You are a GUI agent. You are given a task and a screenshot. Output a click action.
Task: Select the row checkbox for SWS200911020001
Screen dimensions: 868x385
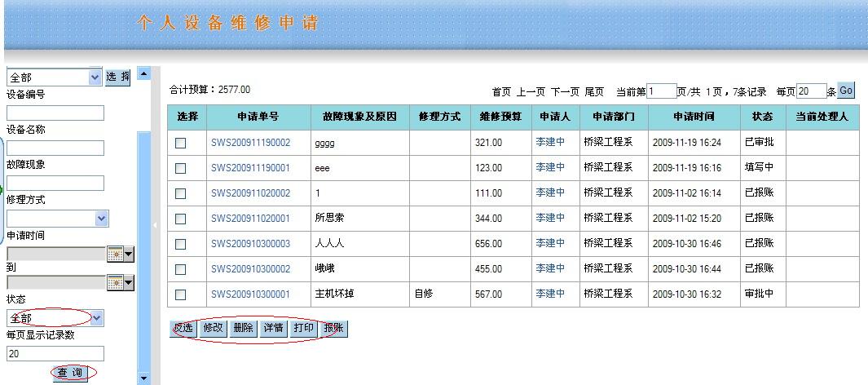[x=181, y=219]
